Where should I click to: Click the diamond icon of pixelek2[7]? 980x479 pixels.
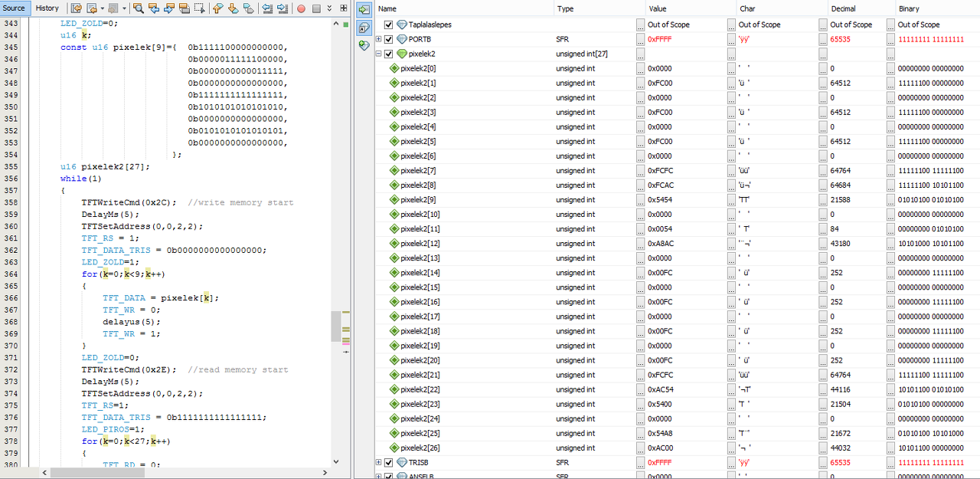pos(394,170)
